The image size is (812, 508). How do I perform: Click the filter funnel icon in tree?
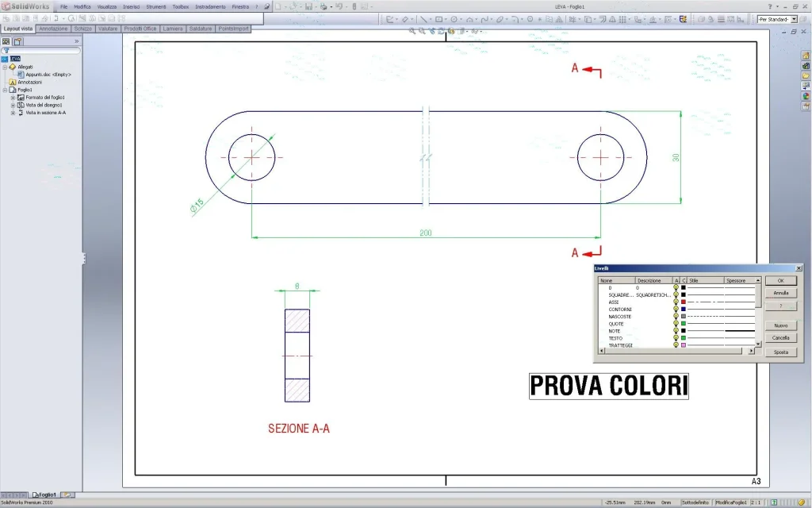6,51
